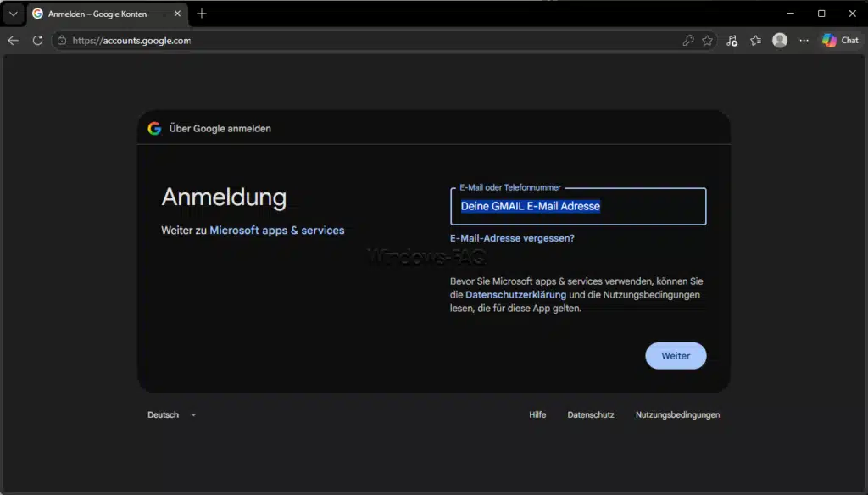
Task: Click the Microsoft apps & services link
Action: pos(277,231)
